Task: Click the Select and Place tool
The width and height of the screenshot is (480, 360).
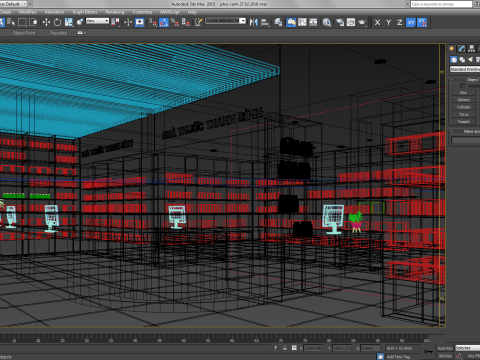Action: [x=80, y=22]
